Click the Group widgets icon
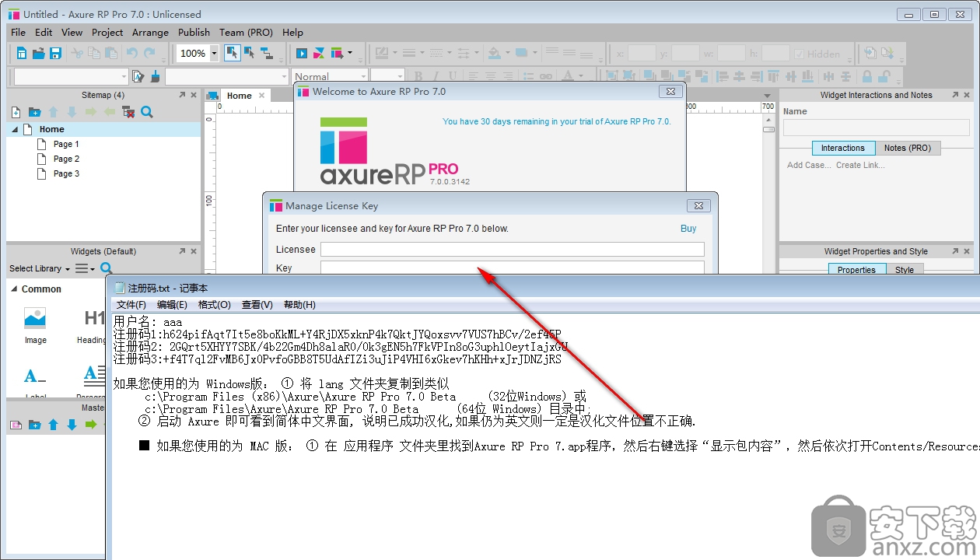Image resolution: width=980 pixels, height=560 pixels. 611,76
